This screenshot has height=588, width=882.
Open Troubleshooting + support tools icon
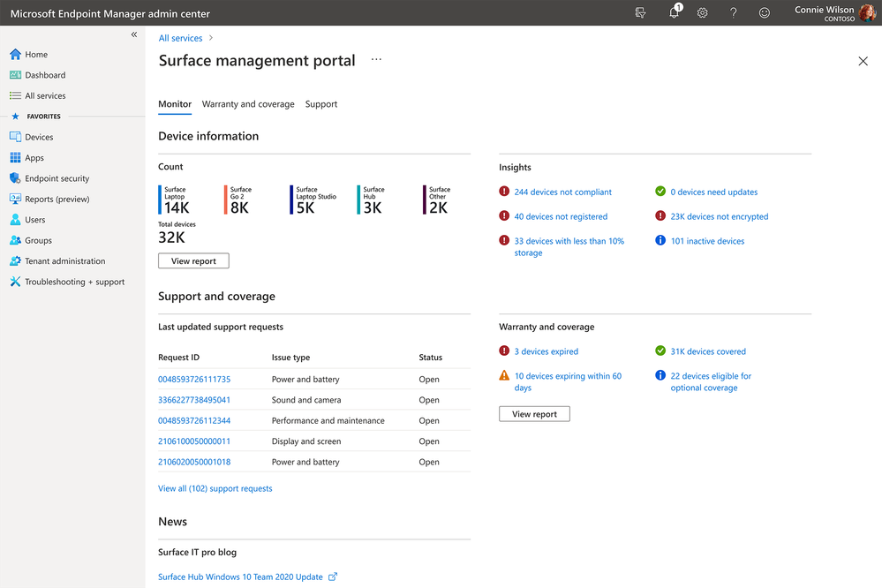pos(15,282)
